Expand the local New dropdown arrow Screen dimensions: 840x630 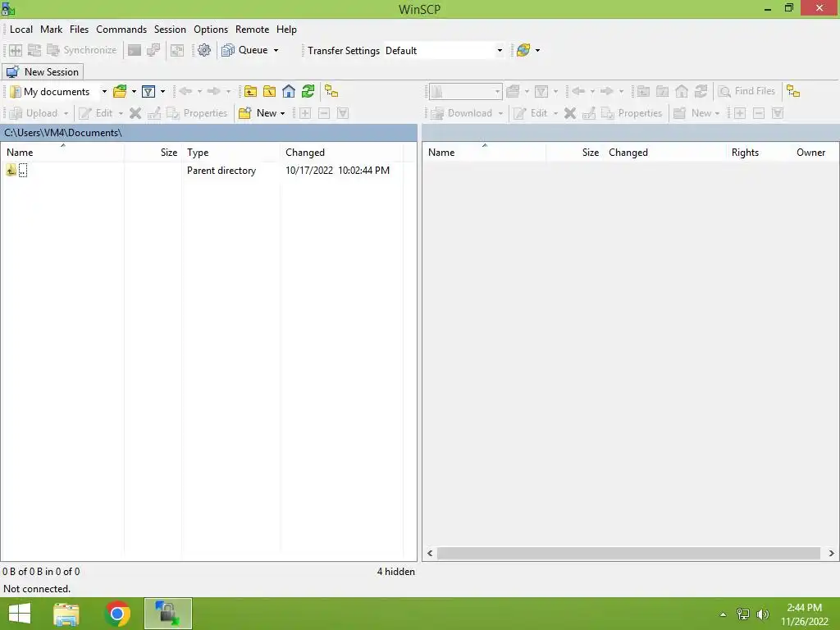(x=282, y=113)
